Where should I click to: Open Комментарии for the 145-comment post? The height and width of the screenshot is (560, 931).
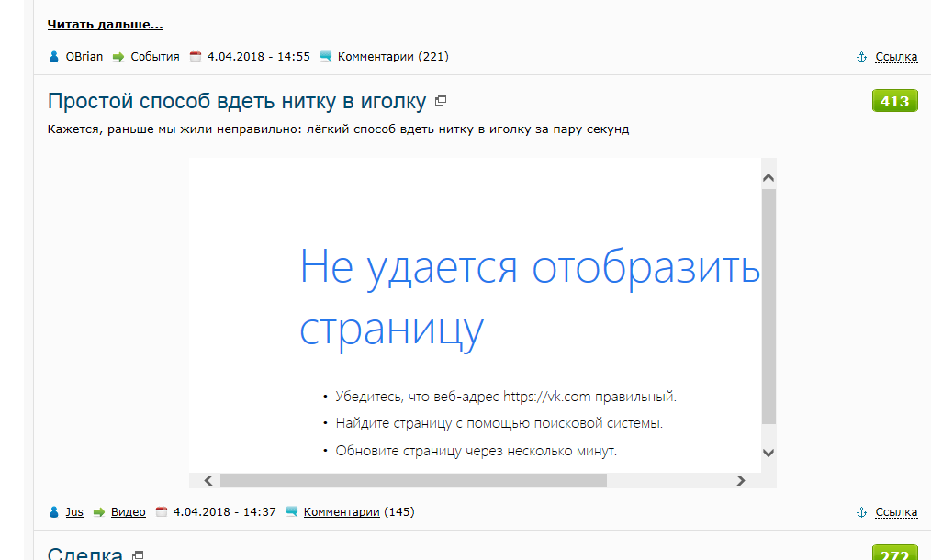342,512
